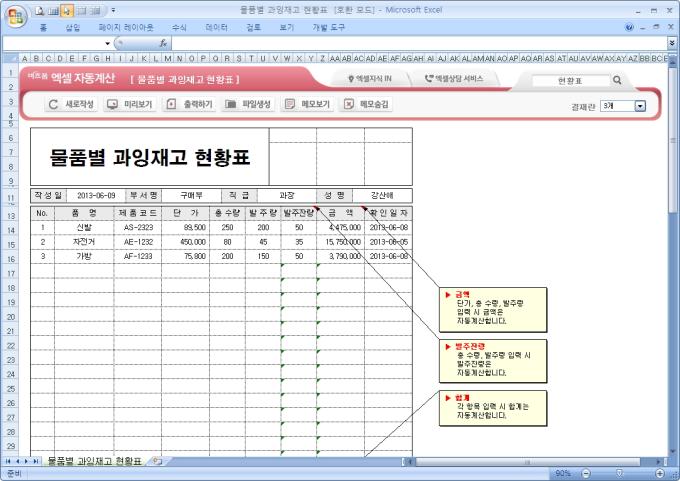680x481 pixels.
Task: Click the zoom slider handle
Action: (619, 473)
